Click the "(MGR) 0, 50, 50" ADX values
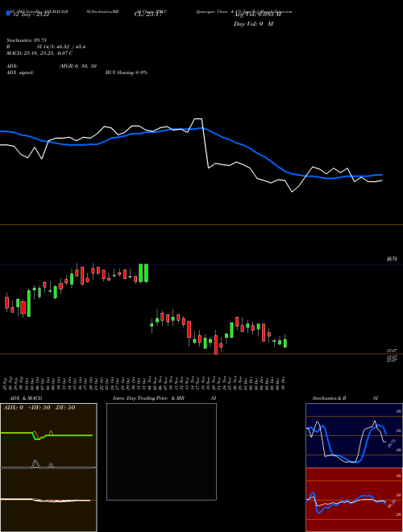This screenshot has width=403, height=532. tap(78, 66)
